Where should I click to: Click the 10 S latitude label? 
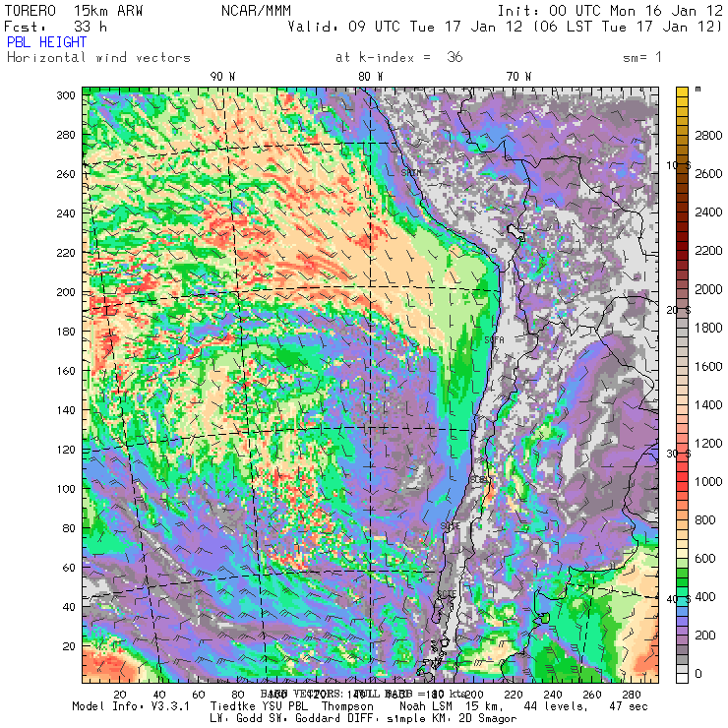click(679, 165)
